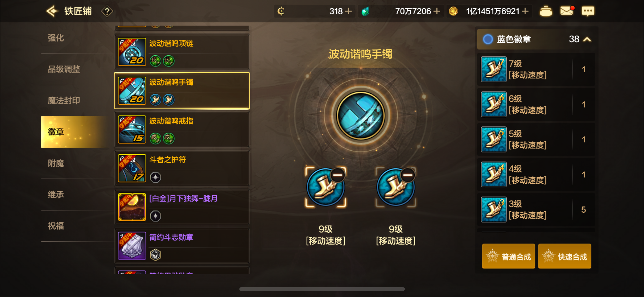Switch to the 强化 tab
The width and height of the screenshot is (644, 297).
point(56,38)
